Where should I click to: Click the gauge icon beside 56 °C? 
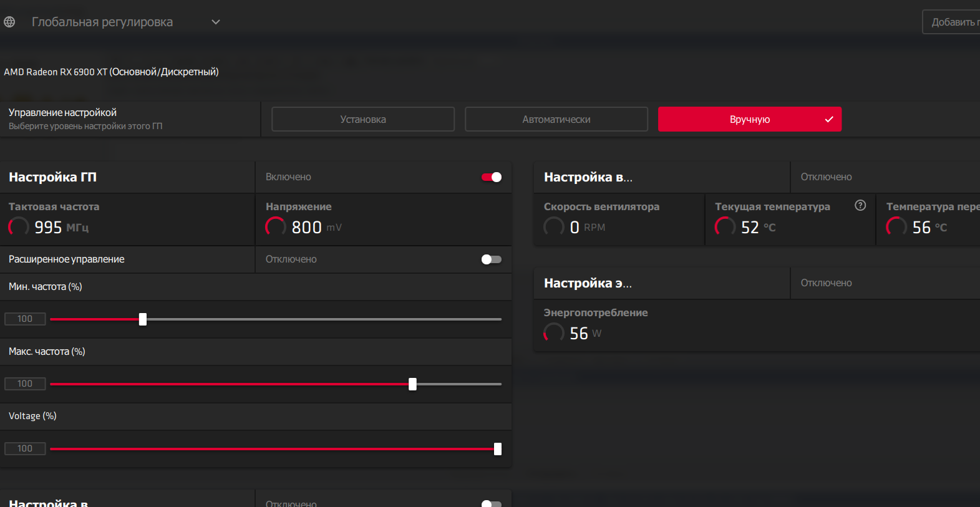(896, 226)
